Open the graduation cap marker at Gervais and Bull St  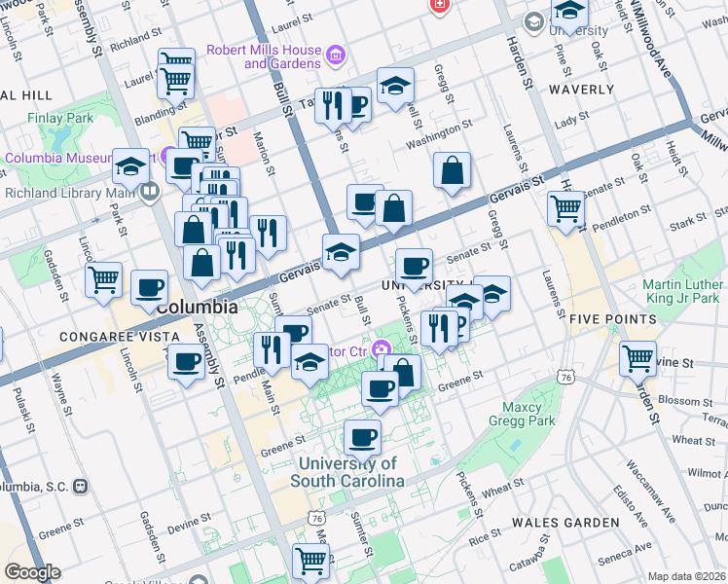[342, 252]
